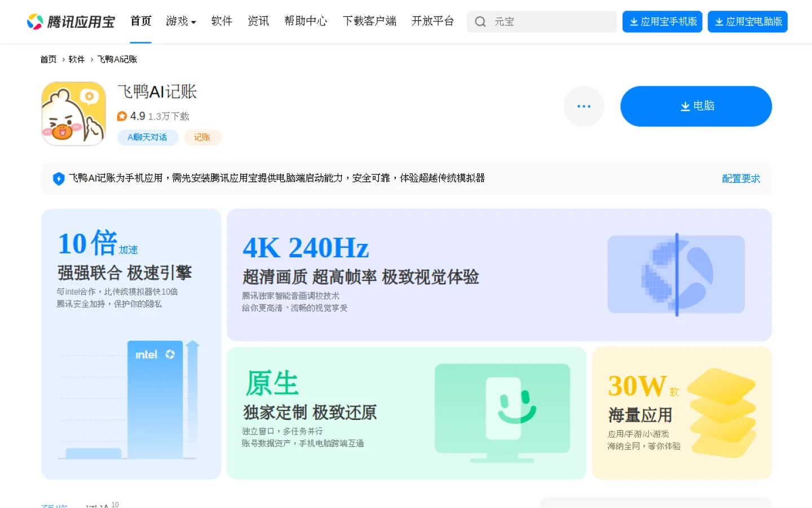Click the smiling monitor illustration
Screen dimensions: 812x508
[502, 413]
